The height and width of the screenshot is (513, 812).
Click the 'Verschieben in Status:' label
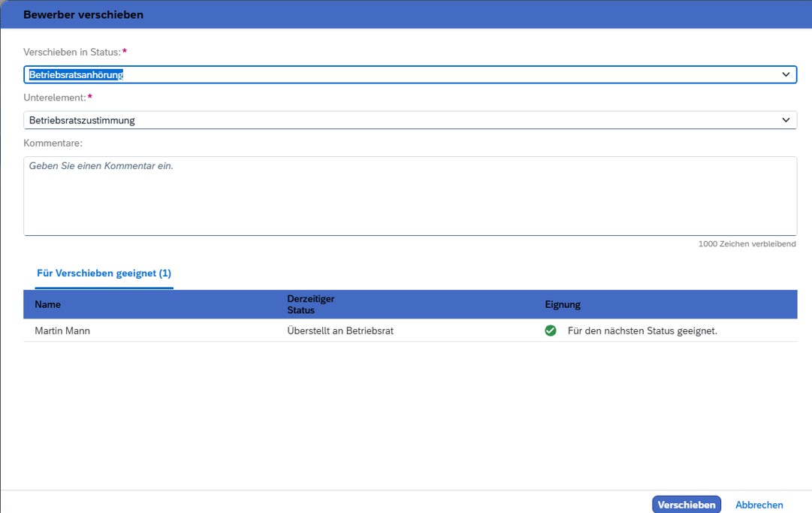tap(72, 52)
